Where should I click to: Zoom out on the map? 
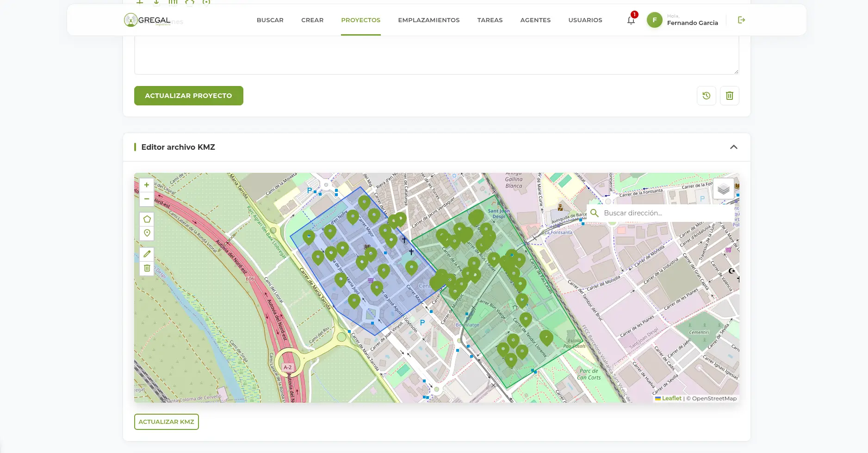coord(147,199)
